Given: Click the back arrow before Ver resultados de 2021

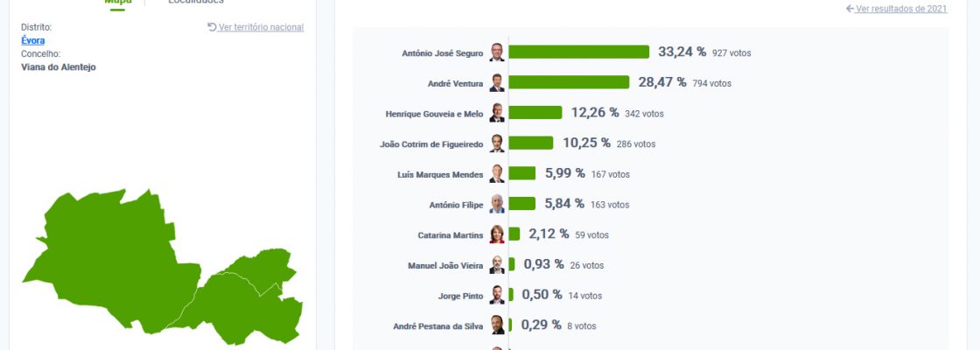Looking at the screenshot, I should coord(850,9).
